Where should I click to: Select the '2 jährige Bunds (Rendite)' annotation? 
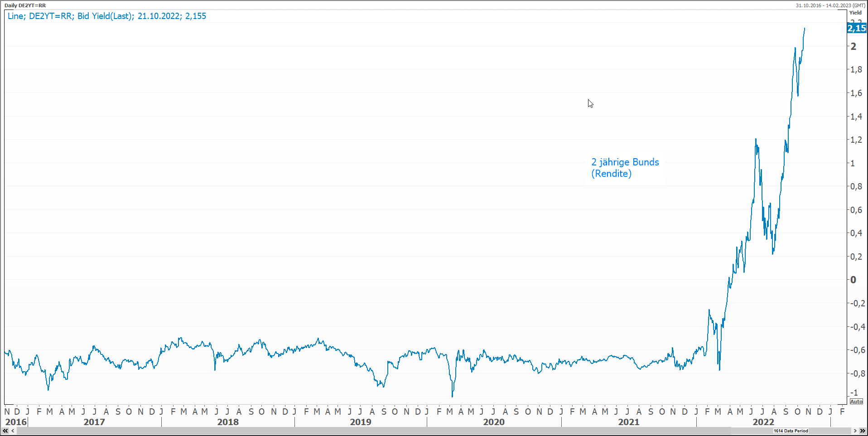pyautogui.click(x=625, y=168)
